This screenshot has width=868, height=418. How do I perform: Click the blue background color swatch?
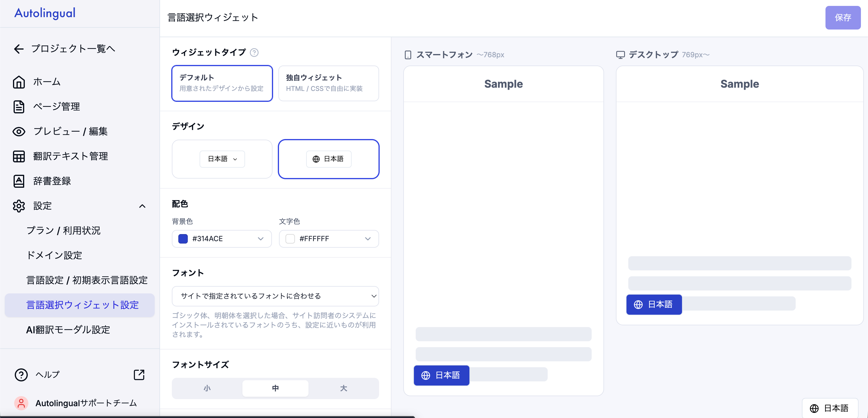(x=183, y=239)
